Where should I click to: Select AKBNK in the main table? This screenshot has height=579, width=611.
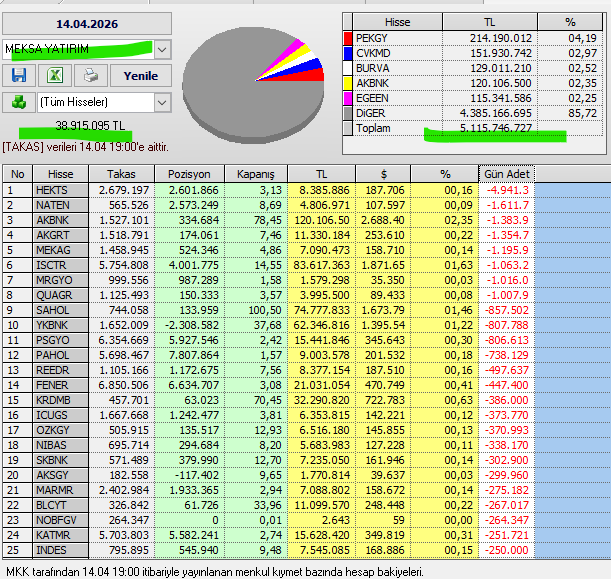coord(60,220)
